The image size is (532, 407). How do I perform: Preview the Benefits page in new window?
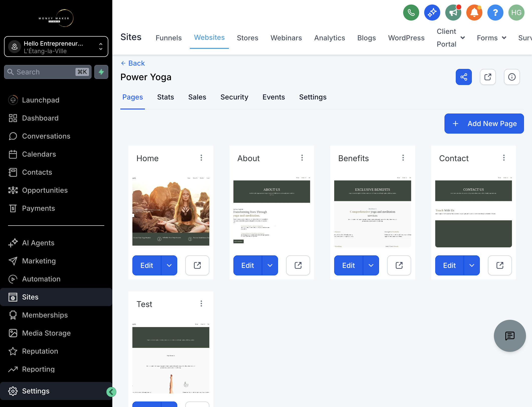pyautogui.click(x=399, y=265)
